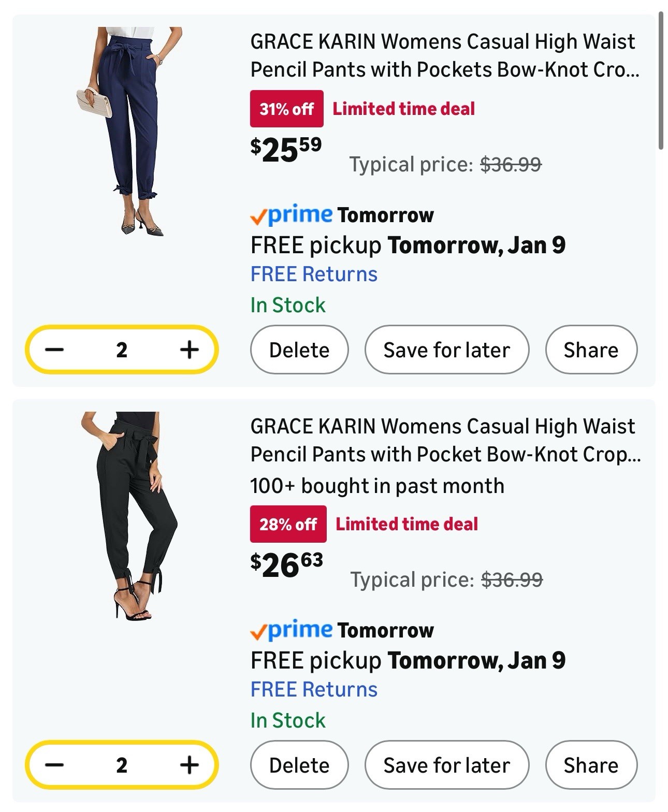The height and width of the screenshot is (812, 668).
Task: Save the navy blue pants for later
Action: pyautogui.click(x=446, y=350)
